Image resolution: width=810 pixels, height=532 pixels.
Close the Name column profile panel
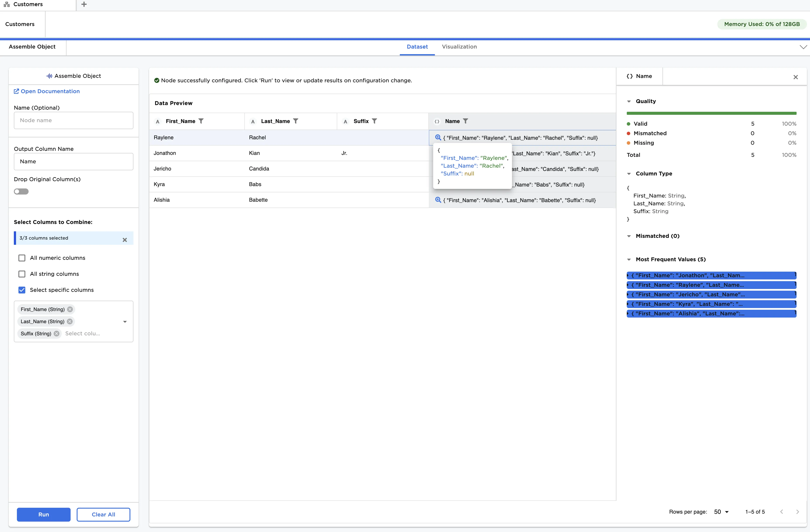(796, 77)
